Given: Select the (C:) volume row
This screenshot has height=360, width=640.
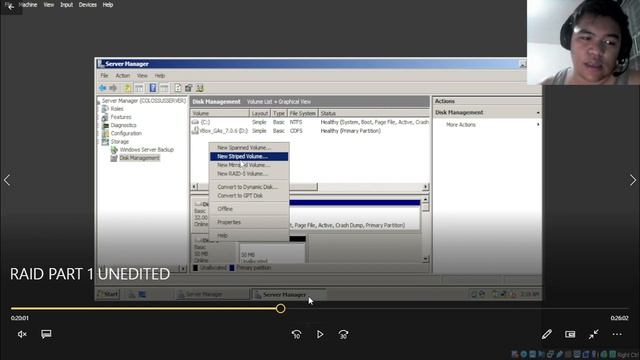Looking at the screenshot, I should coord(310,122).
